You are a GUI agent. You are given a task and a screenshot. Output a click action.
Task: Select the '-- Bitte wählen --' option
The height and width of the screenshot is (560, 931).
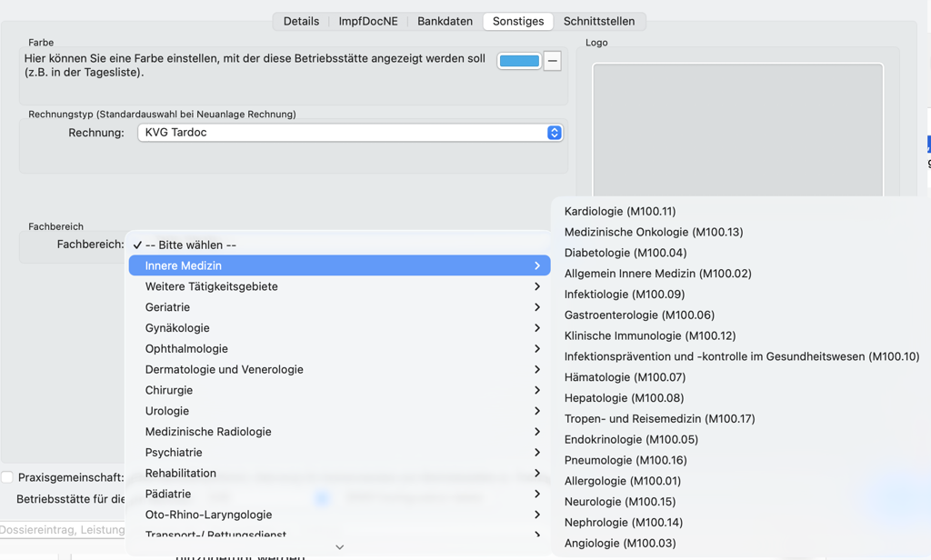click(191, 245)
